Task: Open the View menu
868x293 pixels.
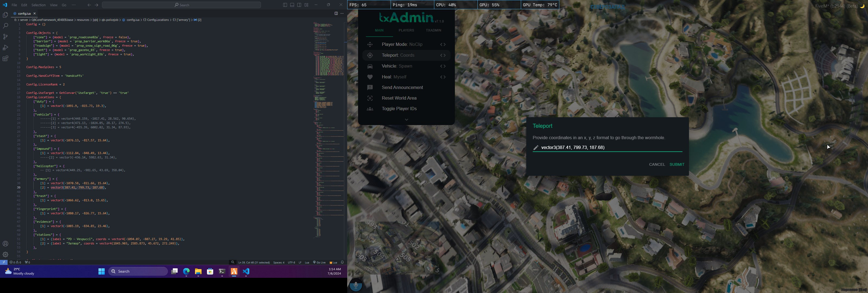Action: (x=54, y=5)
